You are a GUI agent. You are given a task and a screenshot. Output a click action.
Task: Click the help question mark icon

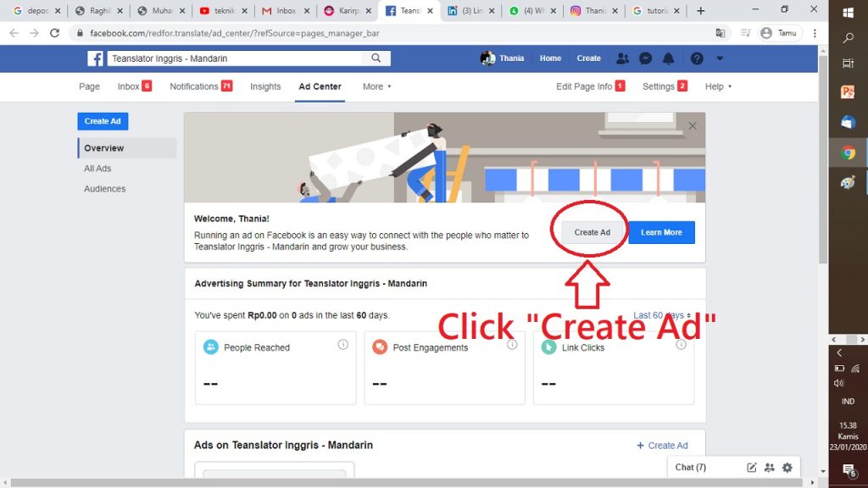point(697,58)
